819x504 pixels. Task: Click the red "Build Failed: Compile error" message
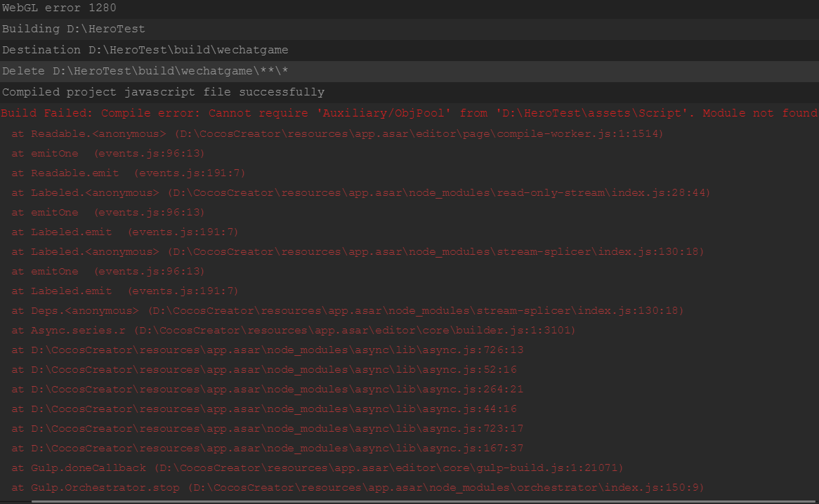tap(409, 113)
